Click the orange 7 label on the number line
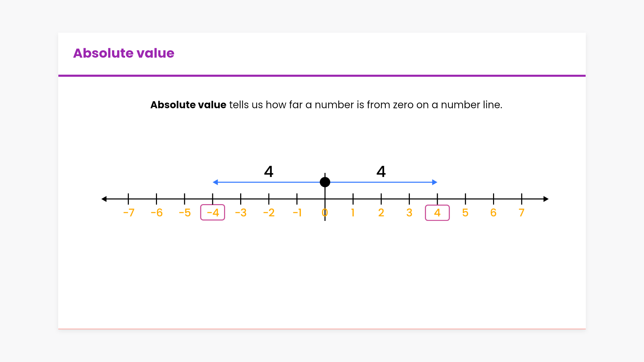644x362 pixels. tap(521, 213)
